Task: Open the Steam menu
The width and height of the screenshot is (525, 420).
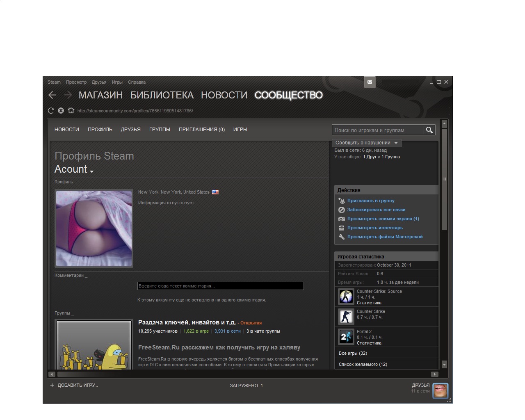Action: tap(54, 82)
